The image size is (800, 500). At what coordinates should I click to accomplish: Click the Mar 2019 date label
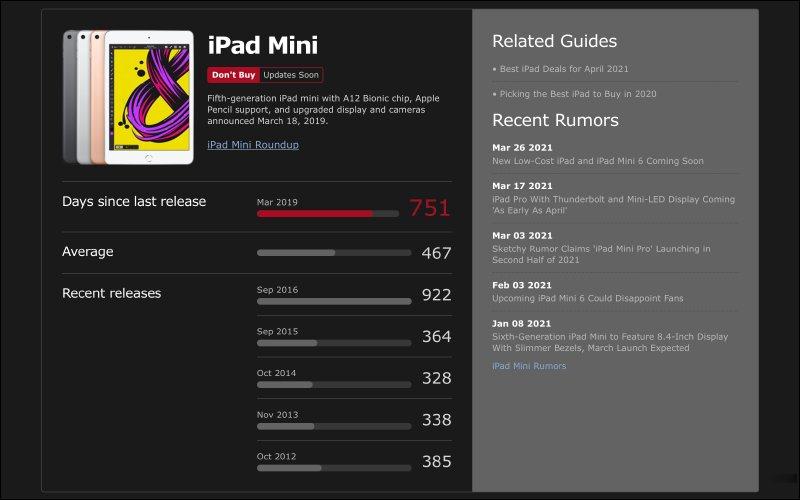point(277,203)
